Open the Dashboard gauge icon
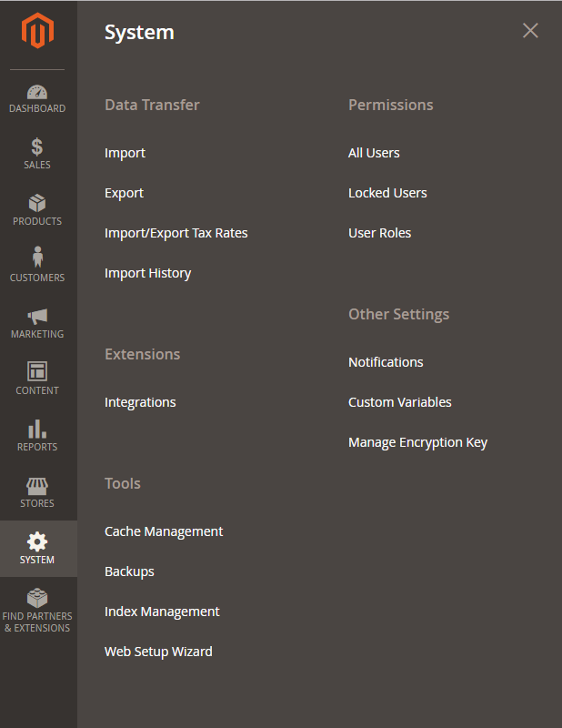Viewport: 562px width, 728px height. tap(37, 92)
